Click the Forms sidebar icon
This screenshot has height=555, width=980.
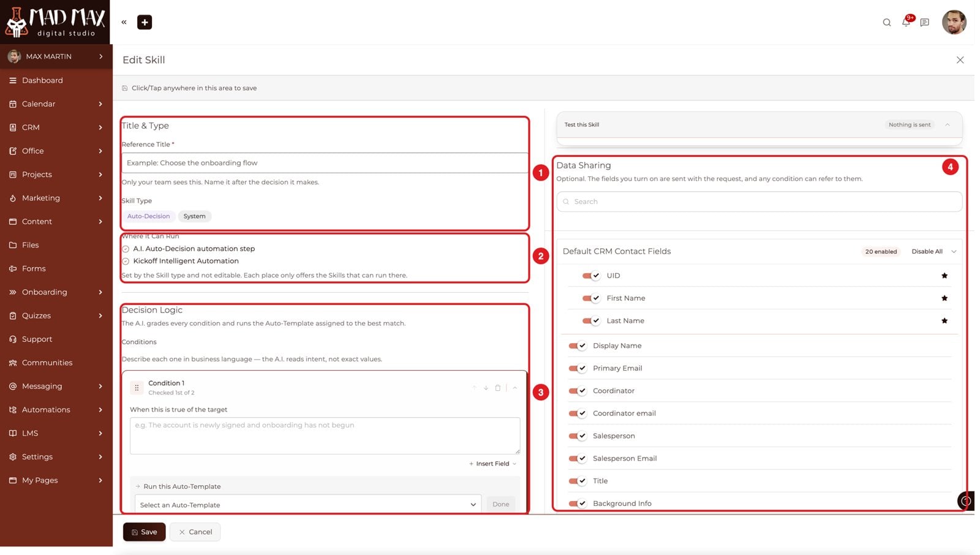tap(13, 268)
